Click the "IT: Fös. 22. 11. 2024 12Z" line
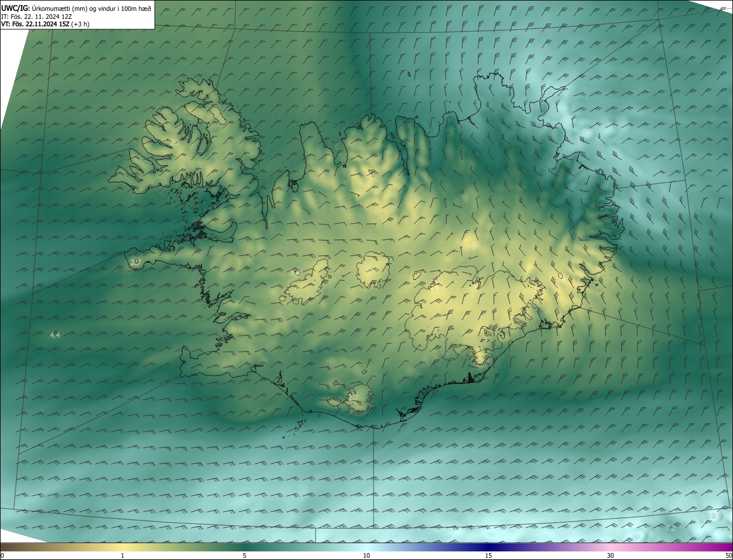The image size is (733, 560). (x=36, y=16)
